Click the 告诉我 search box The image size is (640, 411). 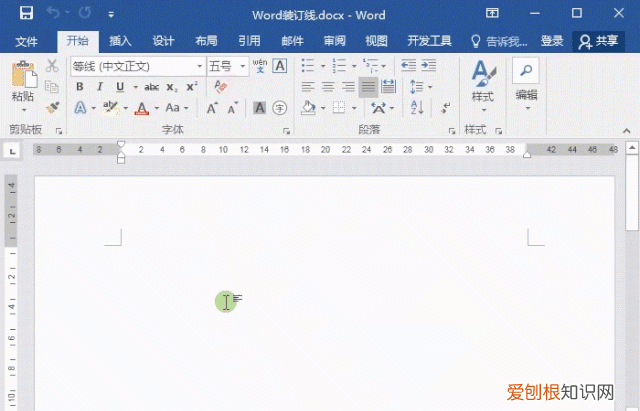499,41
